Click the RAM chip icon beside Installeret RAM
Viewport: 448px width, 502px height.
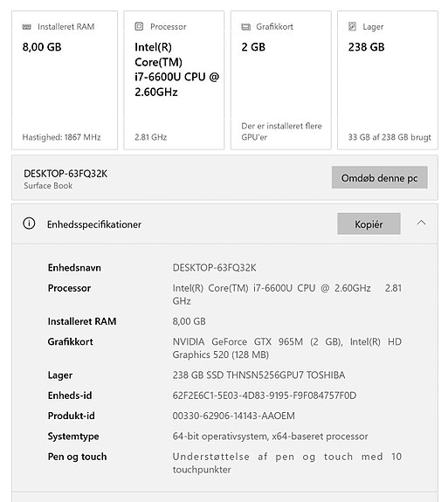(x=26, y=27)
